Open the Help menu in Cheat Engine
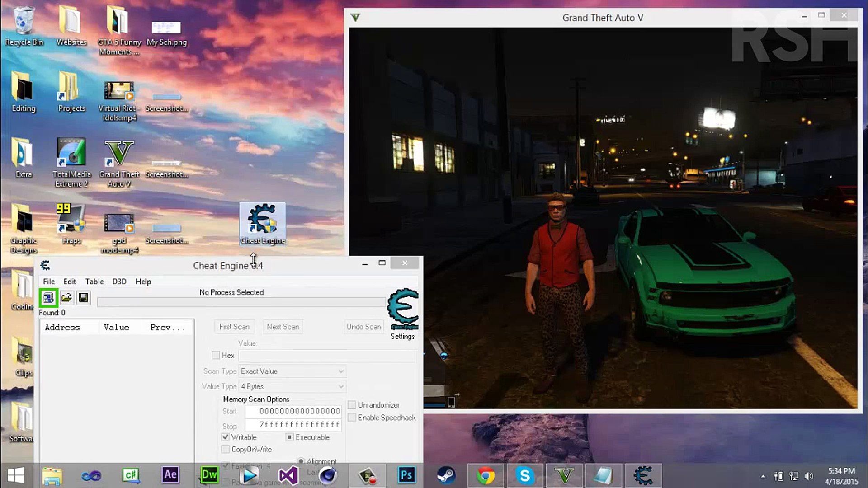 (x=143, y=281)
